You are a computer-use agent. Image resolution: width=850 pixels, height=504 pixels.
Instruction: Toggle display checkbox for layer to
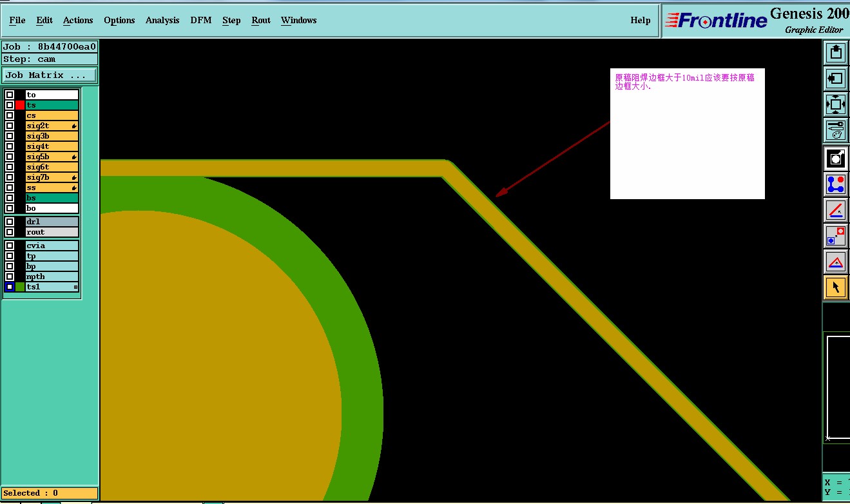pyautogui.click(x=10, y=95)
